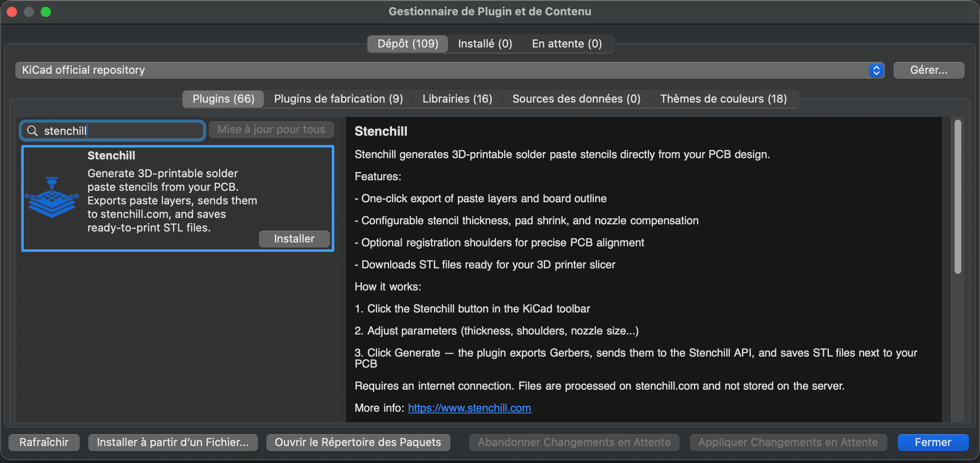This screenshot has height=463, width=980.
Task: Click 'One-click export of paste layers' line
Action: point(481,198)
